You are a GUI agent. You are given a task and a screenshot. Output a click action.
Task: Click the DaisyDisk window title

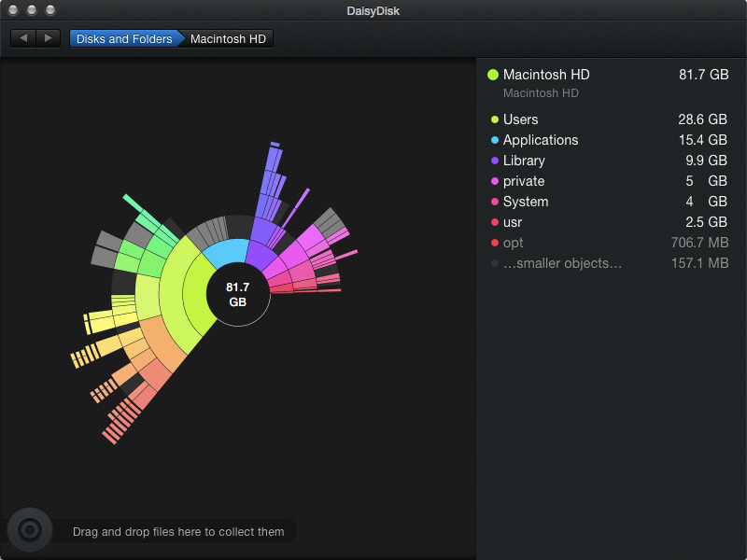tap(373, 10)
